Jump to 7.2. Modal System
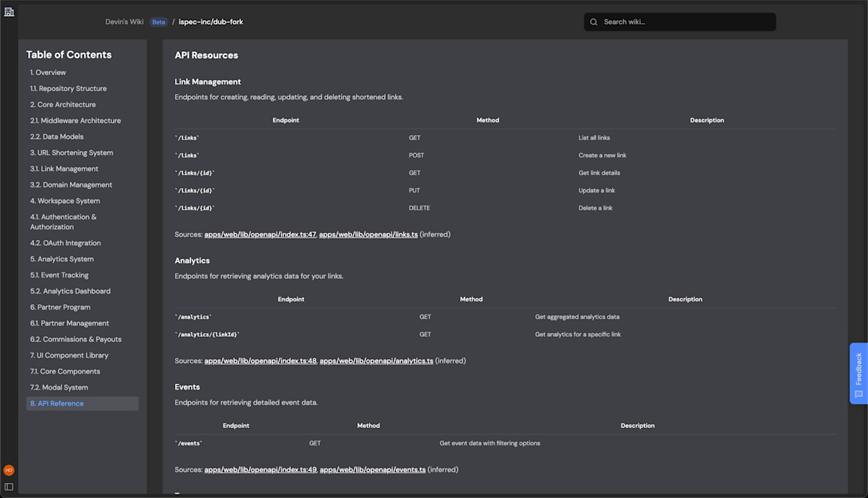The image size is (868, 498). [x=59, y=387]
